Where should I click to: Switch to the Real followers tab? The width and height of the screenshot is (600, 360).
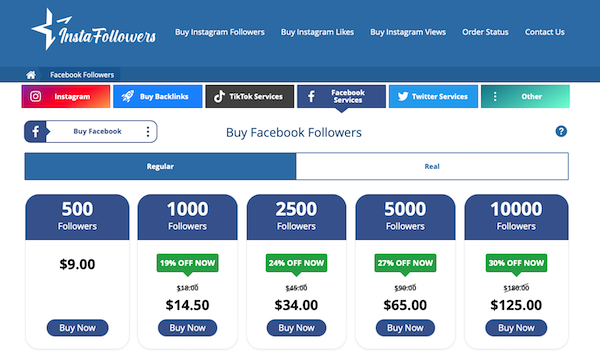(x=432, y=166)
